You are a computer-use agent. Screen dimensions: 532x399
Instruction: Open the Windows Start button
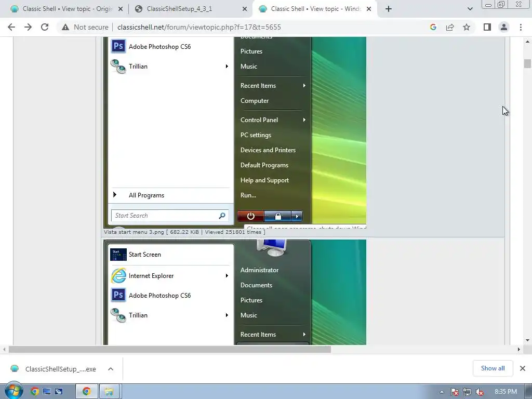pos(14,391)
